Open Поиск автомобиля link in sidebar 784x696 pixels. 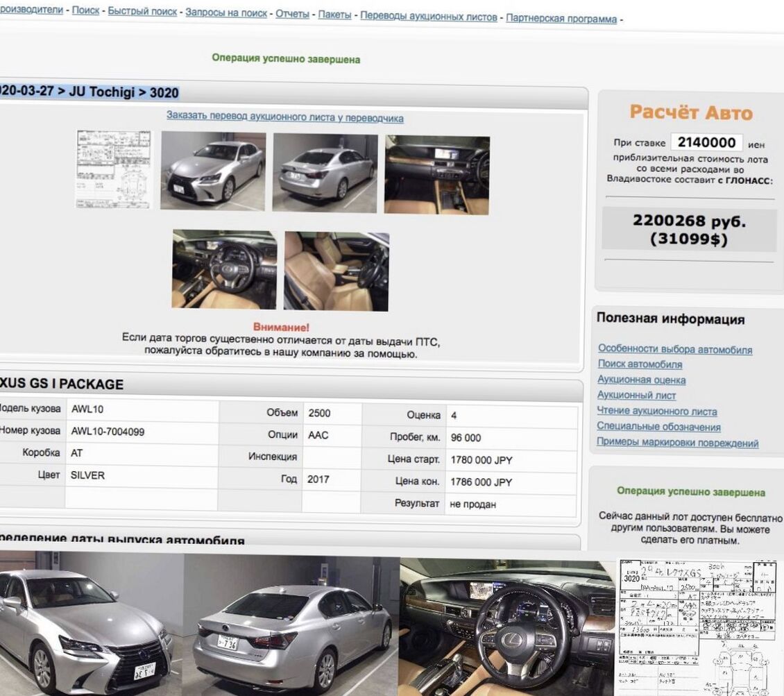(640, 364)
